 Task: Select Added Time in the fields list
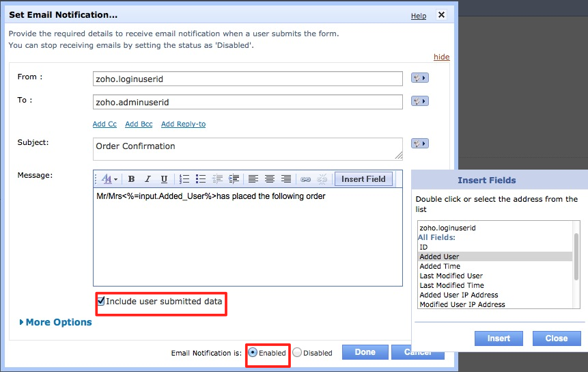pyautogui.click(x=495, y=266)
